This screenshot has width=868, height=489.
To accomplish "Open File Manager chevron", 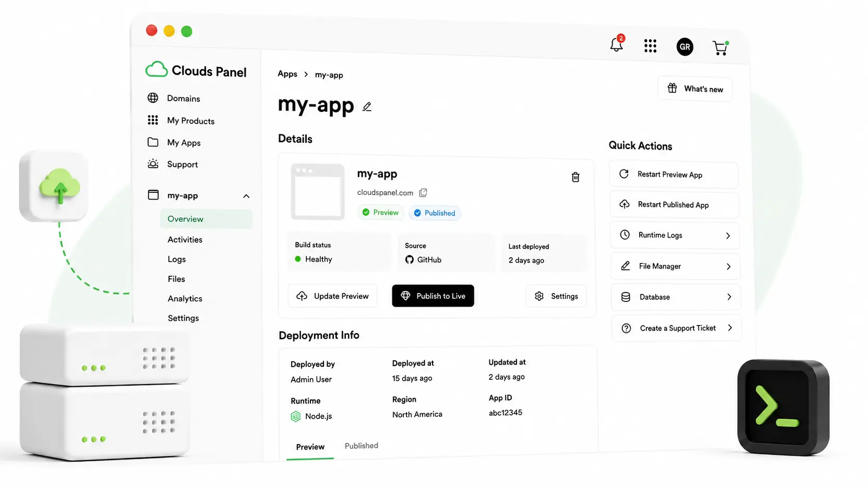I will [x=728, y=267].
